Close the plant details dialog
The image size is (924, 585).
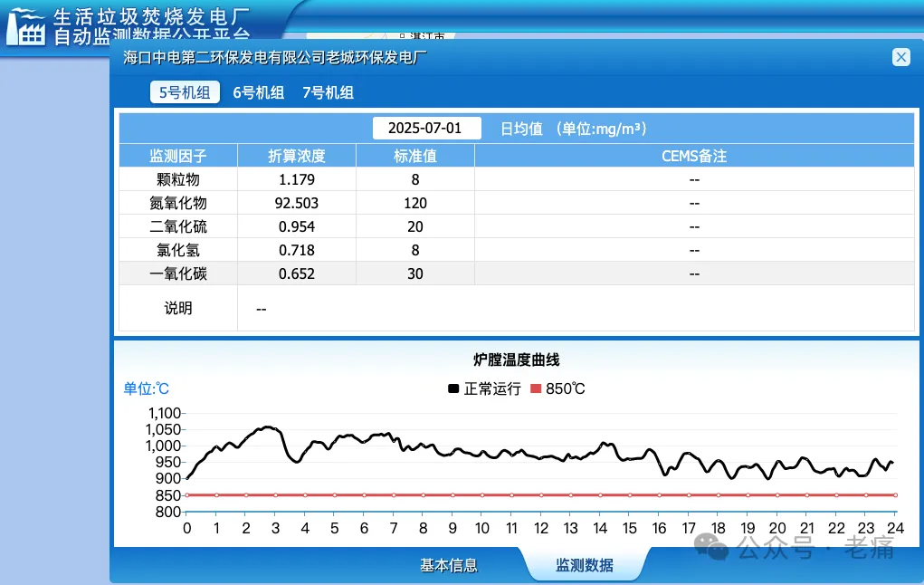tap(900, 57)
